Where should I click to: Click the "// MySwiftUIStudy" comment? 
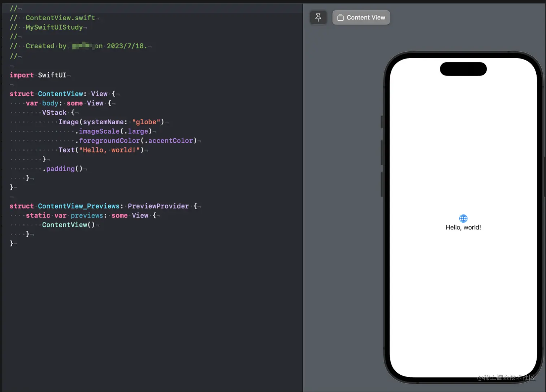click(47, 27)
